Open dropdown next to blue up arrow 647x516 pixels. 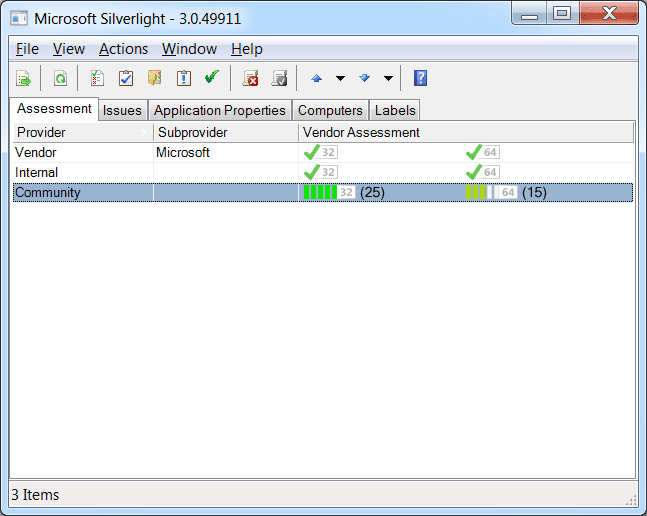tap(340, 78)
